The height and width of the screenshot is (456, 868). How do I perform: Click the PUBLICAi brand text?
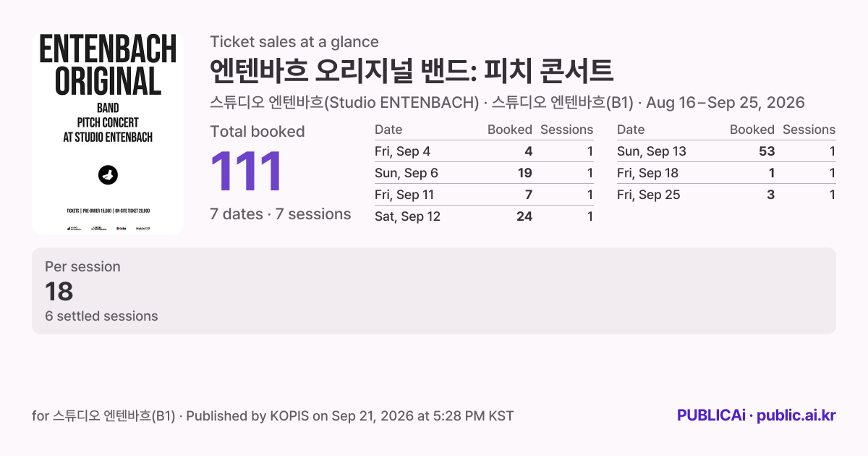711,415
